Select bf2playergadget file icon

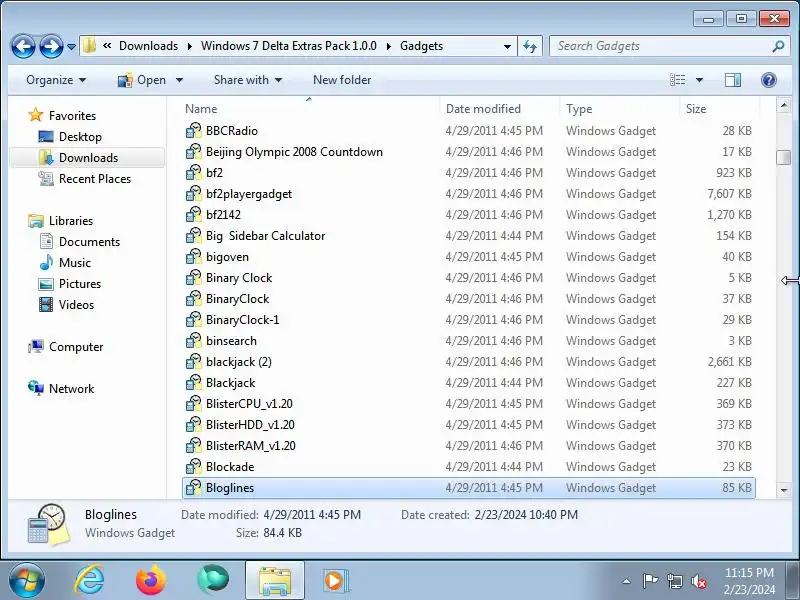tap(193, 193)
